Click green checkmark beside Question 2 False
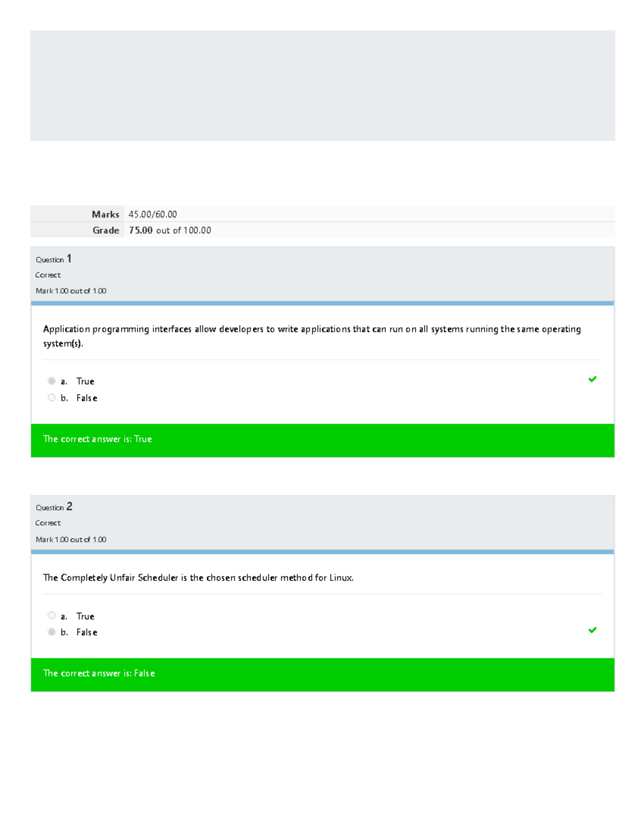The width and height of the screenshot is (644, 834). (x=592, y=630)
